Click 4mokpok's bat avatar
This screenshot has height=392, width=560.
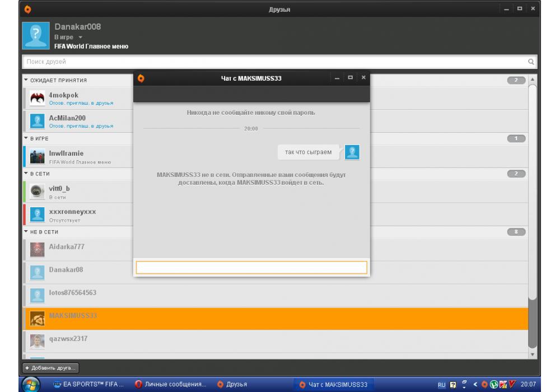(37, 99)
